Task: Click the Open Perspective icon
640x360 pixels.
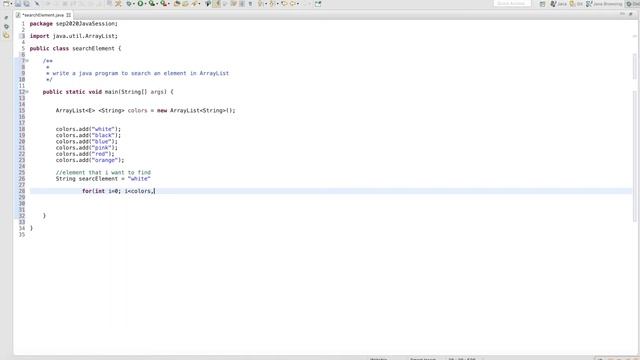Action: 542,4
